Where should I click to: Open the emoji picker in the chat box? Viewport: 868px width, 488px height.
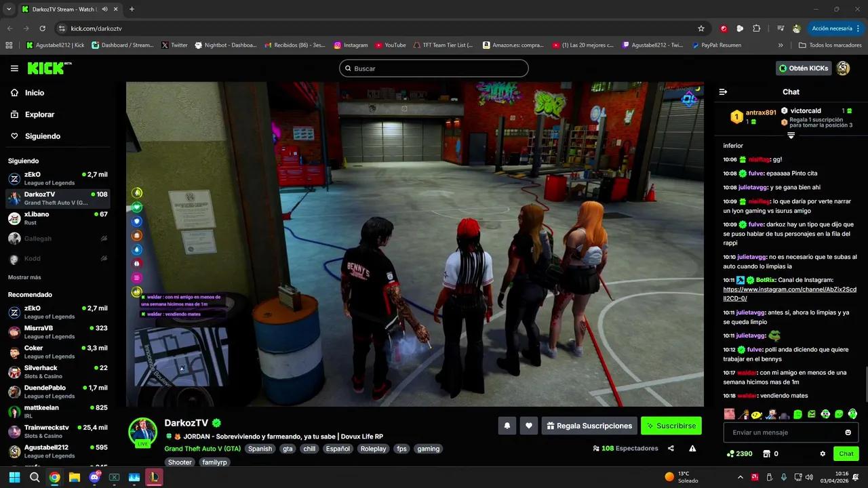tap(848, 432)
